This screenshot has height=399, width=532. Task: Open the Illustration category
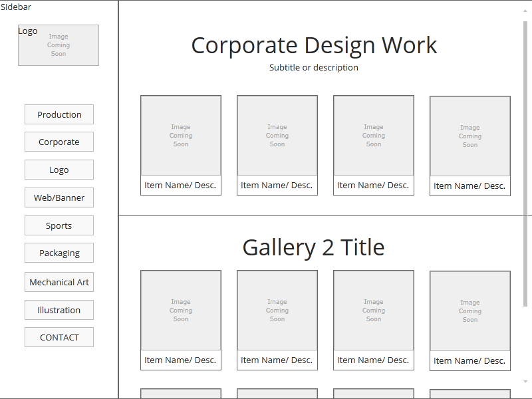tap(59, 310)
